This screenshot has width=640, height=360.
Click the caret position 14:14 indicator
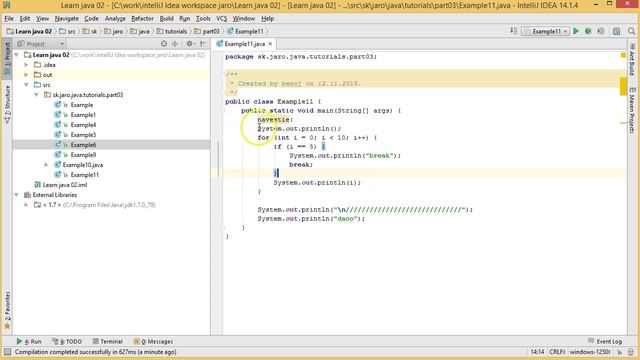(537, 352)
